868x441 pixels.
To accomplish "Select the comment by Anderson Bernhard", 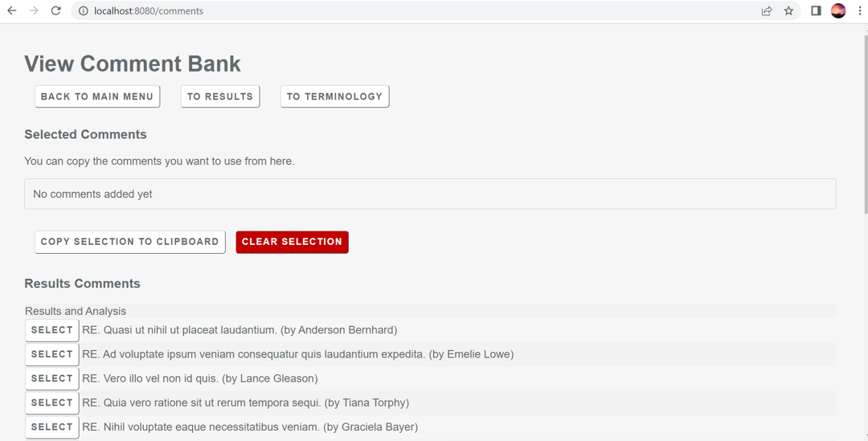I will tap(52, 330).
